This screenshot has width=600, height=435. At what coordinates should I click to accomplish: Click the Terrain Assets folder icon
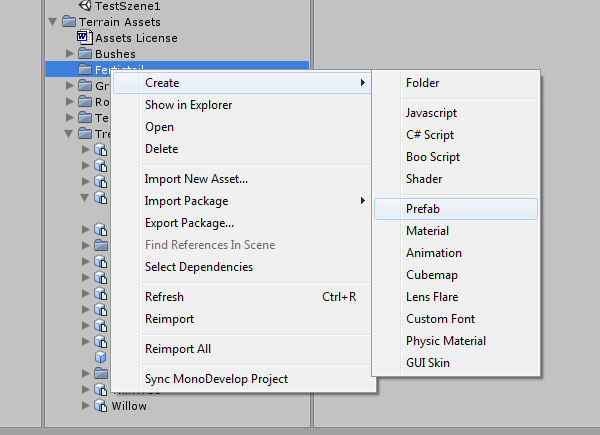coord(68,22)
